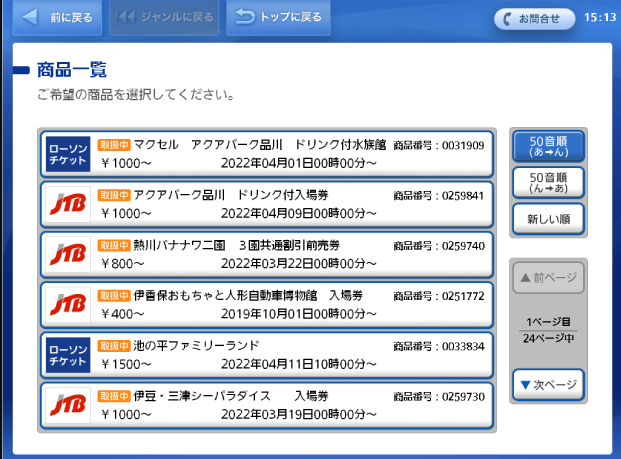Screen dimensions: 621x459
Task: Click JTB logo on 熱川バナナワニ園 row
Action: (x=68, y=254)
